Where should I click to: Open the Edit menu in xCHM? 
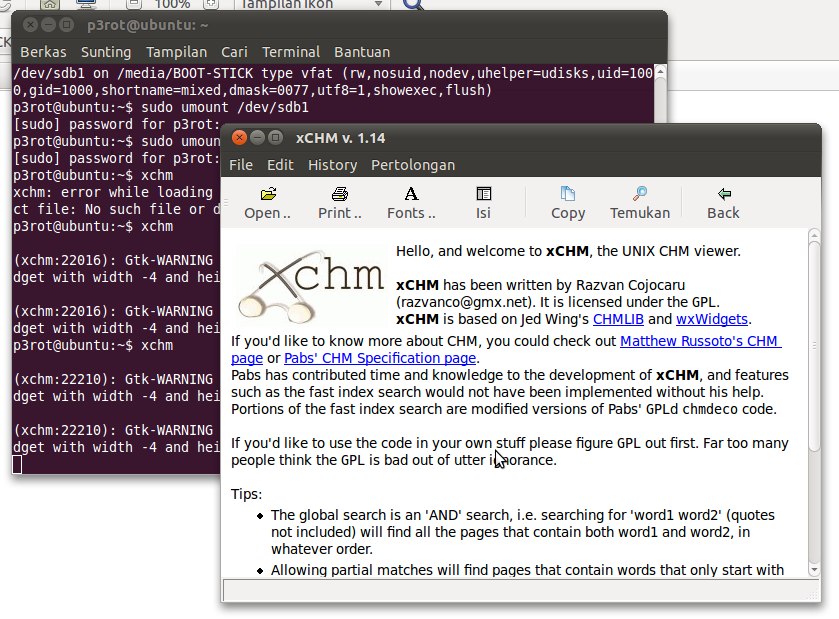point(280,165)
